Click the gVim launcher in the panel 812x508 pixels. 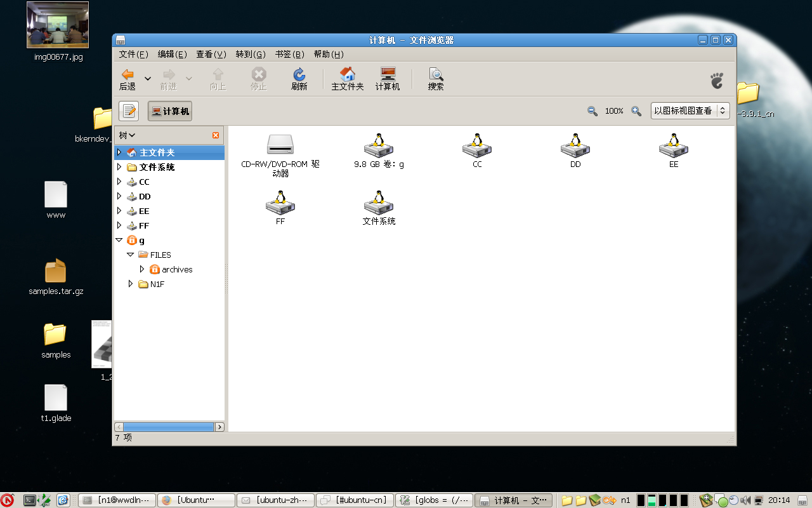point(44,500)
